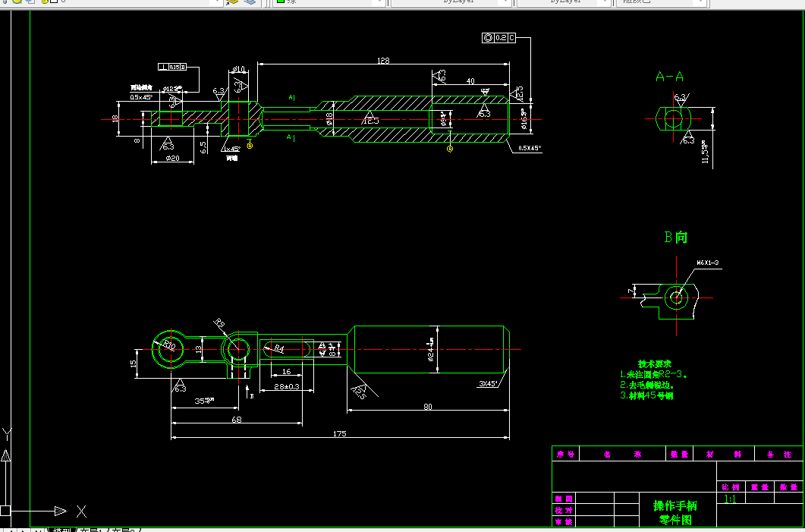Viewport: 805px width, 532px height.
Task: Switch to the 模型 tab
Action: coord(62,530)
